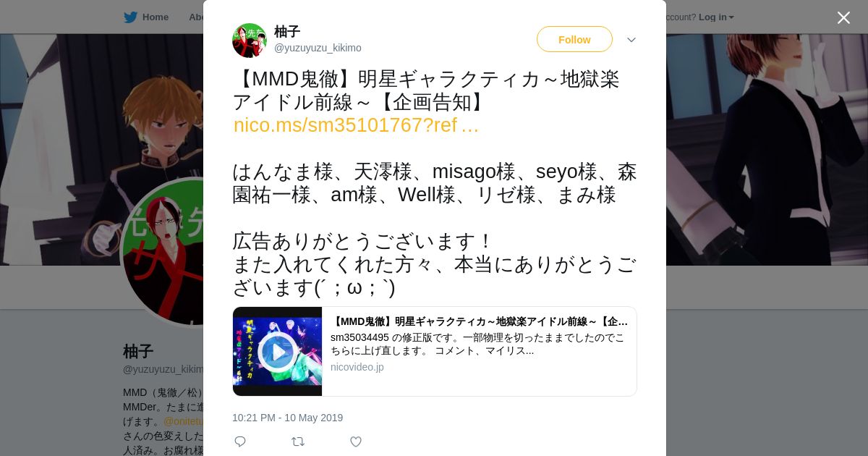Play the nicovideo card video thumbnail
Screen dimensions: 868x456
(x=277, y=352)
